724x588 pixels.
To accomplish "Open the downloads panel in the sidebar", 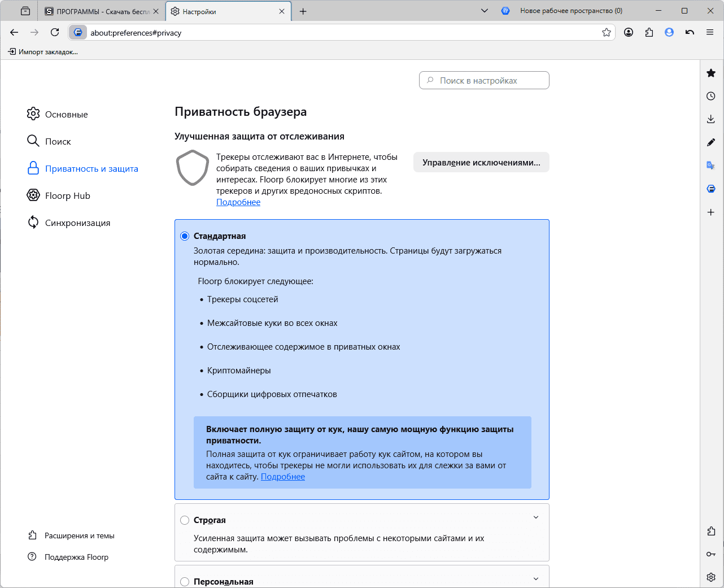I will click(x=711, y=119).
